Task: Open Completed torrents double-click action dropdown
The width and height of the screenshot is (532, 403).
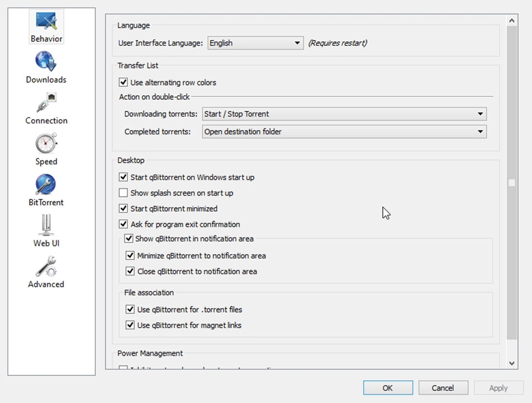Action: tap(344, 132)
